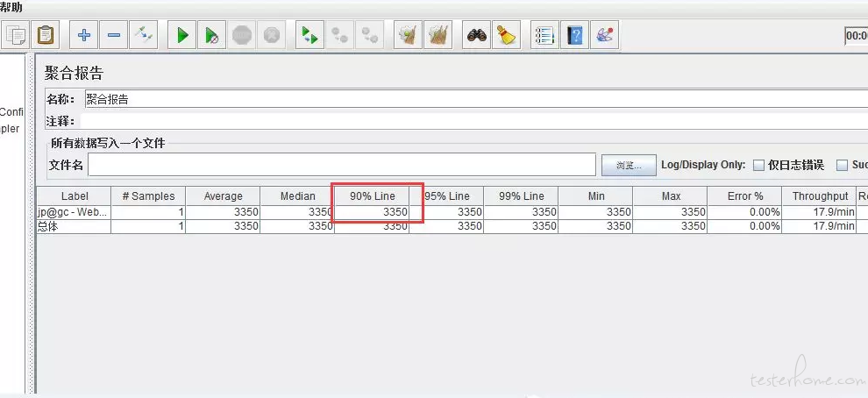Screen dimensions: 868x398
Task: Open the Function Helper list icon
Action: pyautogui.click(x=544, y=35)
